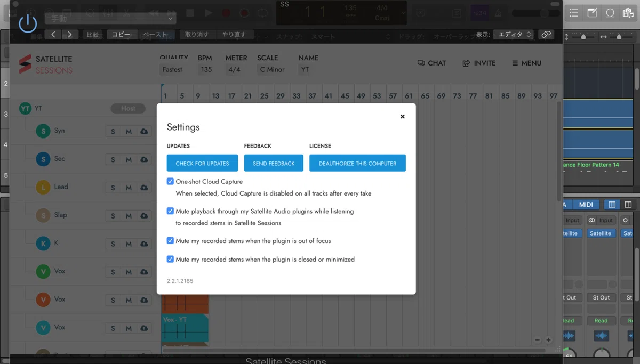Select the Syn track green avatar
Screen dimensions: 640x364
(x=43, y=131)
